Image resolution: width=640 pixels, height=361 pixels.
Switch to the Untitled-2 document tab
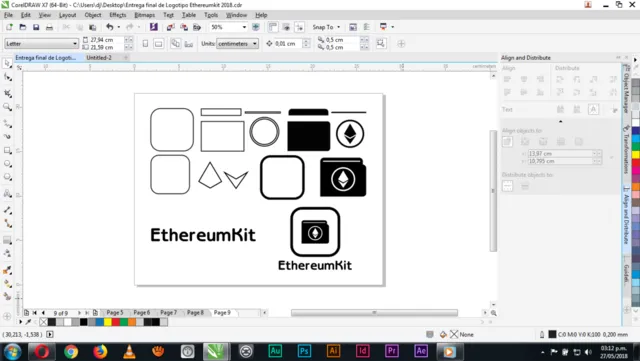(99, 58)
